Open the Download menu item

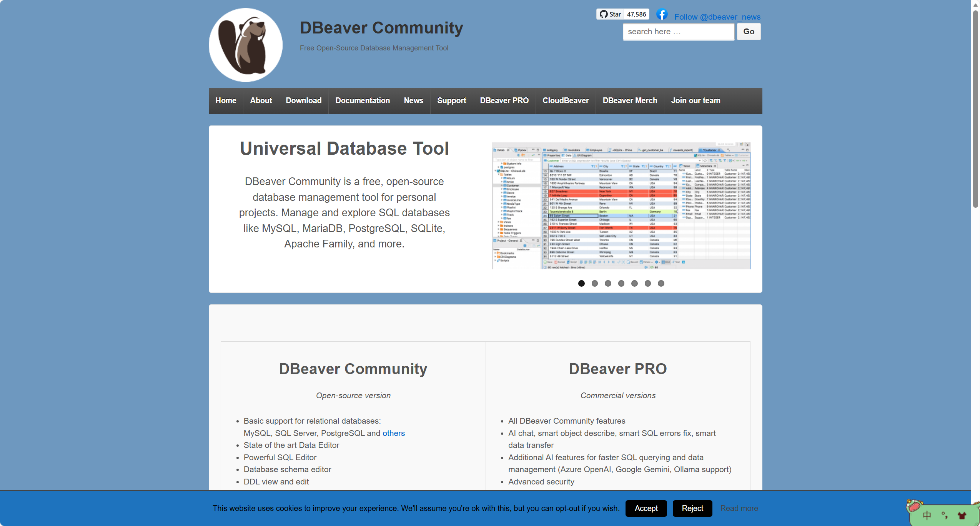tap(303, 101)
